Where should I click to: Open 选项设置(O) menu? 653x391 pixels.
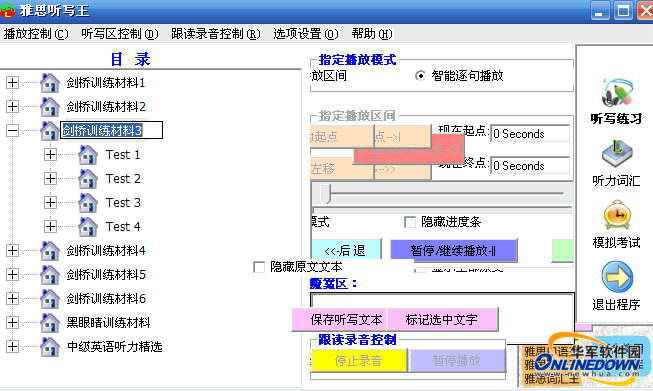pyautogui.click(x=306, y=34)
